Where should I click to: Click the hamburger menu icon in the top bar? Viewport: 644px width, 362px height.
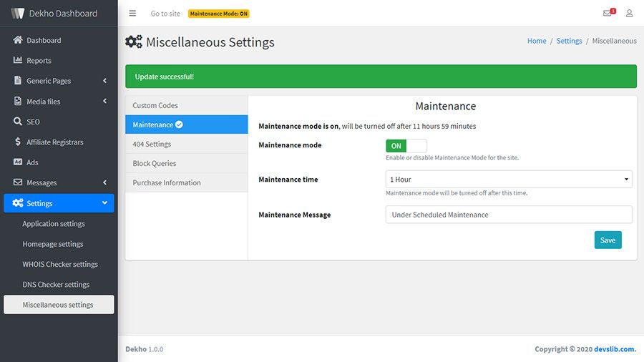132,14
